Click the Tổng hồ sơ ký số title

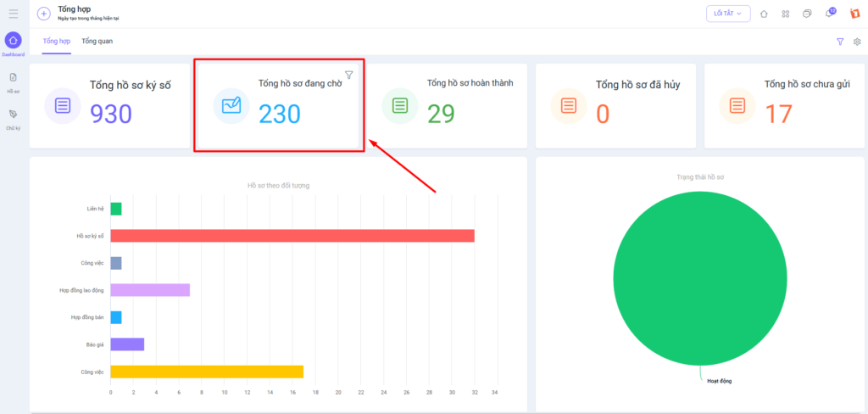tap(131, 85)
